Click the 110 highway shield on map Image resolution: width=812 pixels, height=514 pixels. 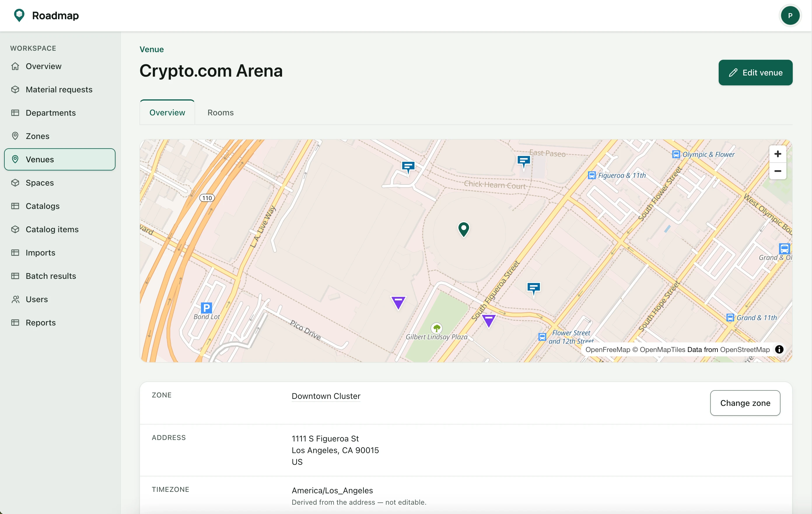coord(207,198)
